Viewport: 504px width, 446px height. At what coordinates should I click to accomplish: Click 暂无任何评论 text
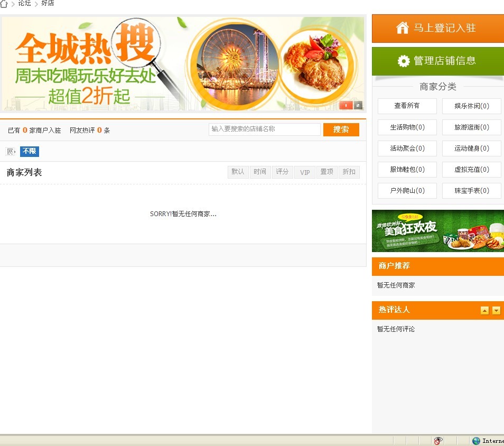(396, 329)
